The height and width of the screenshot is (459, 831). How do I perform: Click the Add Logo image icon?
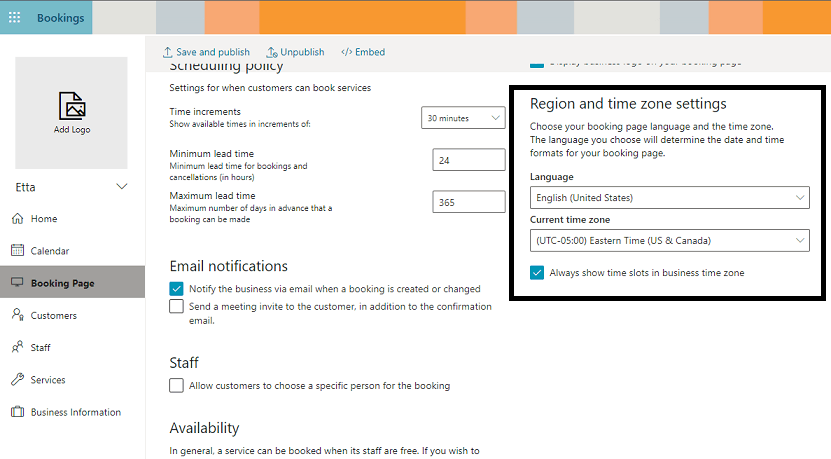72,105
